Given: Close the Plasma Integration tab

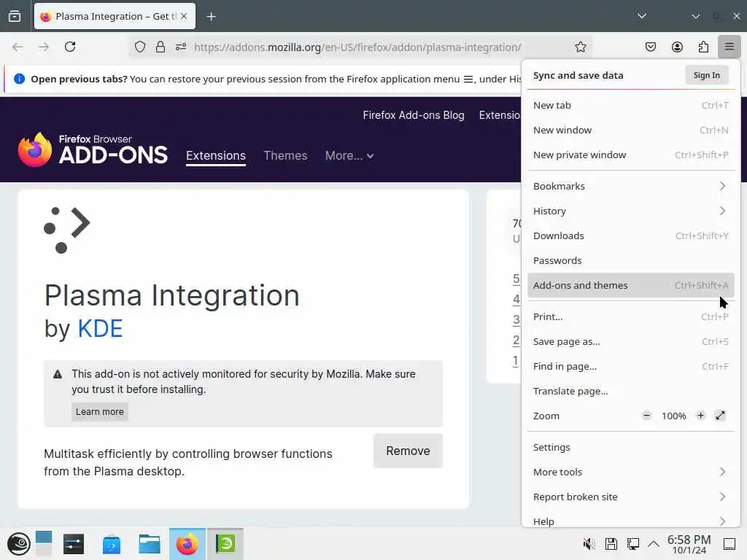Looking at the screenshot, I should point(184,16).
